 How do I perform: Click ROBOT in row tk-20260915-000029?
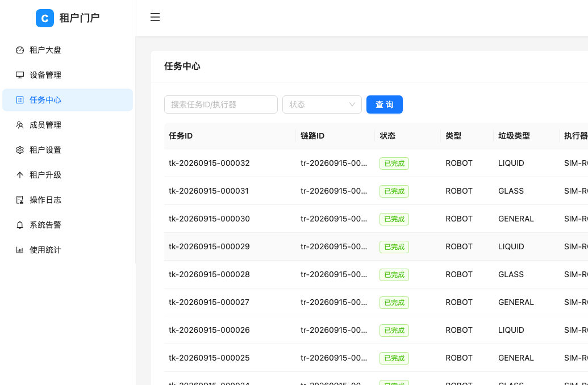(459, 246)
